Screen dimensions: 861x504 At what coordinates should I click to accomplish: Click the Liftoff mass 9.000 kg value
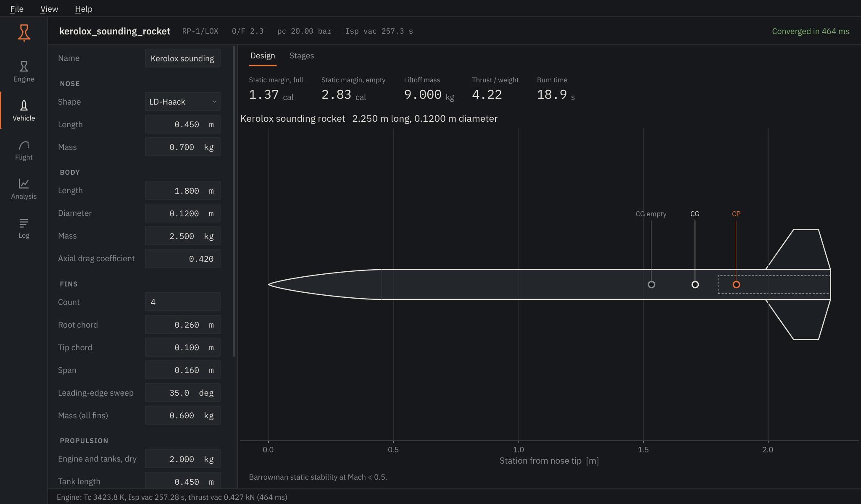tap(429, 95)
